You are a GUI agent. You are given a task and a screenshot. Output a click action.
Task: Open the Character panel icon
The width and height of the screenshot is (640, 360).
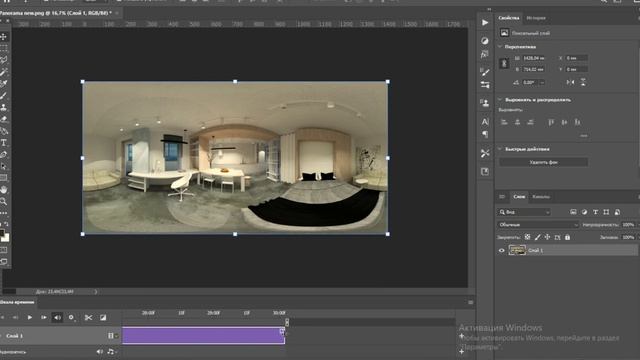pos(485,122)
